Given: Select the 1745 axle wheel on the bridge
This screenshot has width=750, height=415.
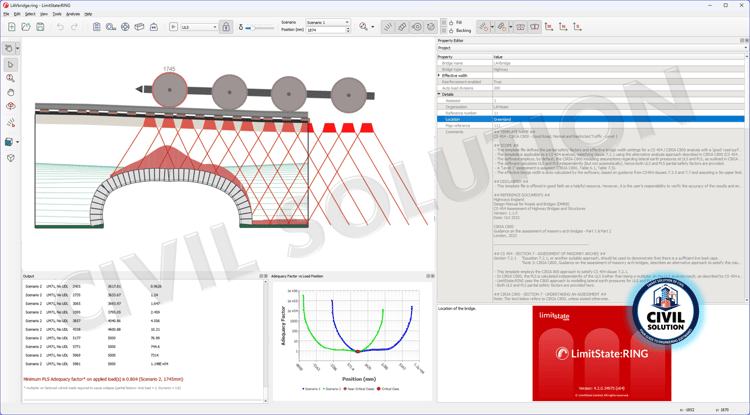Looking at the screenshot, I should pos(169,90).
